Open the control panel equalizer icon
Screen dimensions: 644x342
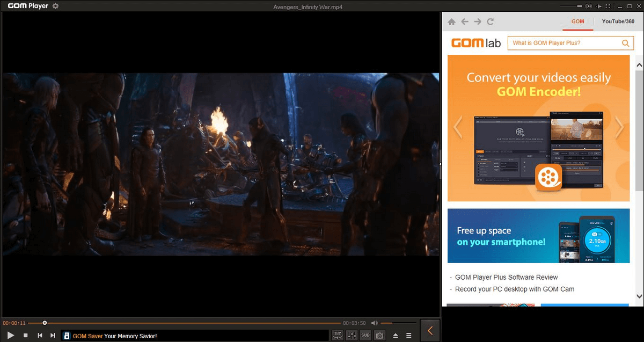coord(352,336)
